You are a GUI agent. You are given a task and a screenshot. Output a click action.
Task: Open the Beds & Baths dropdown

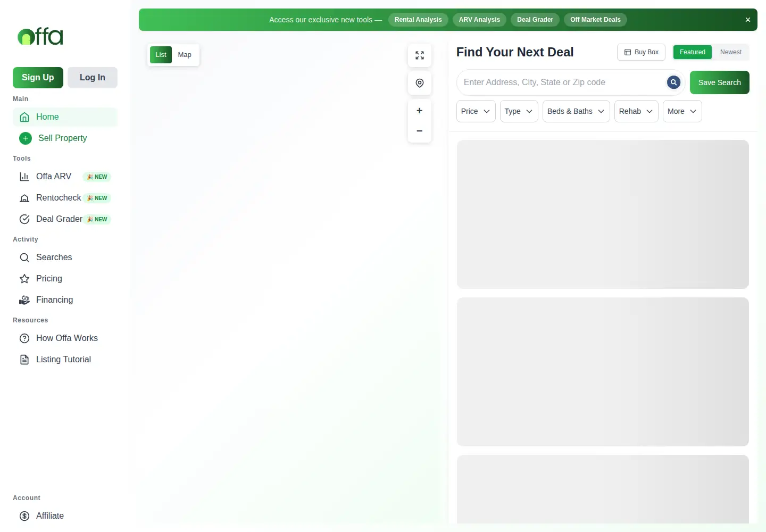pos(576,111)
